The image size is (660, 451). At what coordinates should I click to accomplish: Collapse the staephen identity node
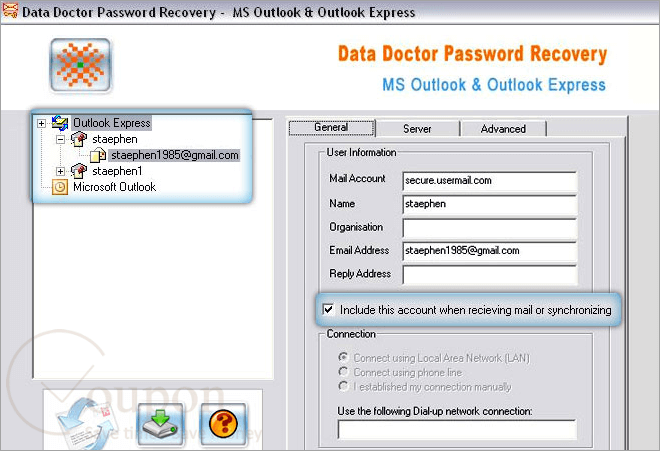[x=61, y=139]
